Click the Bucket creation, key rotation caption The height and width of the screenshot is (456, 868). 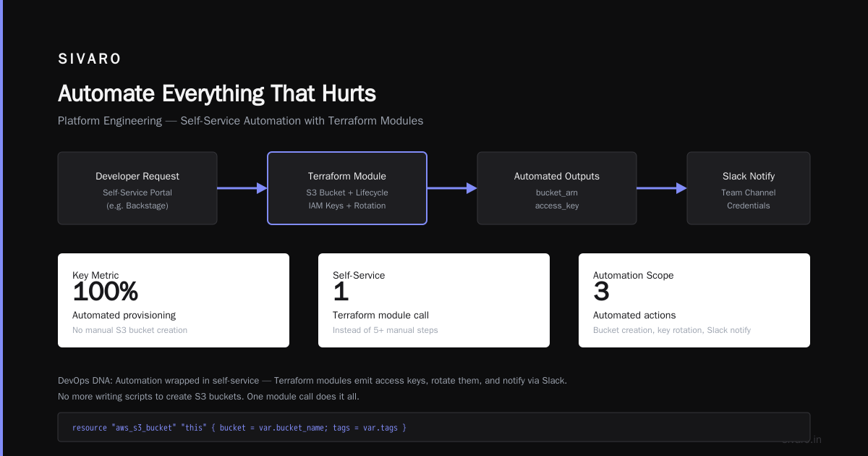coord(672,330)
